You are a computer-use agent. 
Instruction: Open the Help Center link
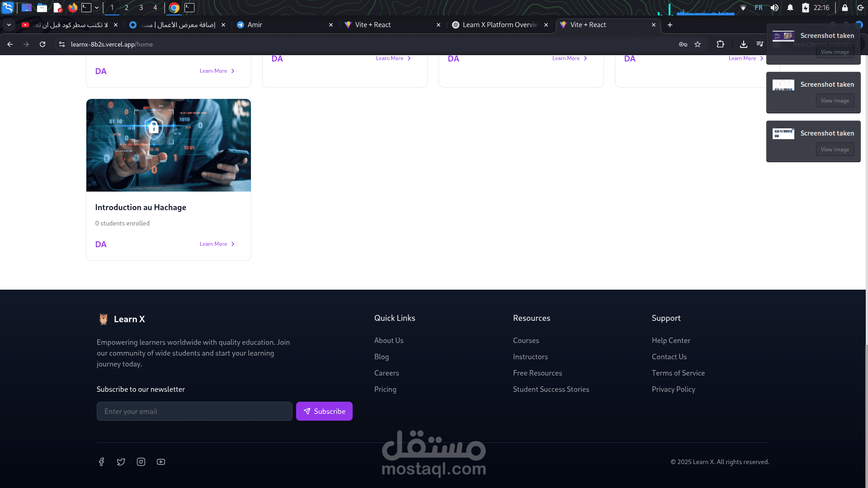(x=671, y=340)
